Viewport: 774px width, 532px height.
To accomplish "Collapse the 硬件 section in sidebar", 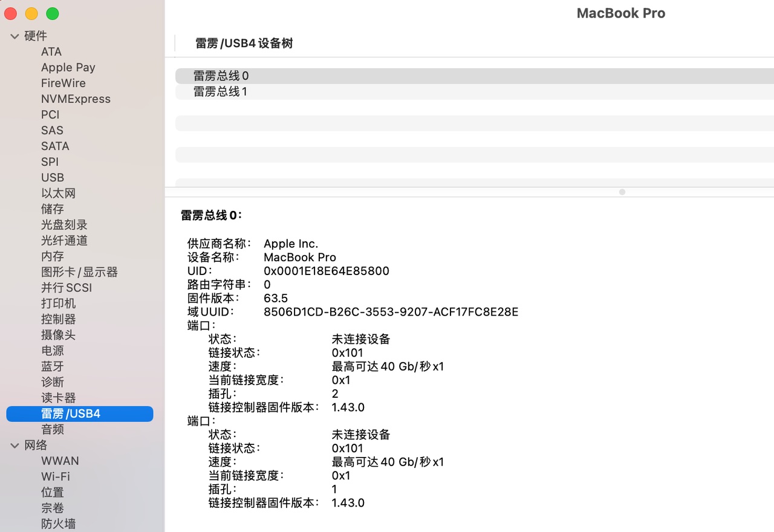I will point(15,36).
